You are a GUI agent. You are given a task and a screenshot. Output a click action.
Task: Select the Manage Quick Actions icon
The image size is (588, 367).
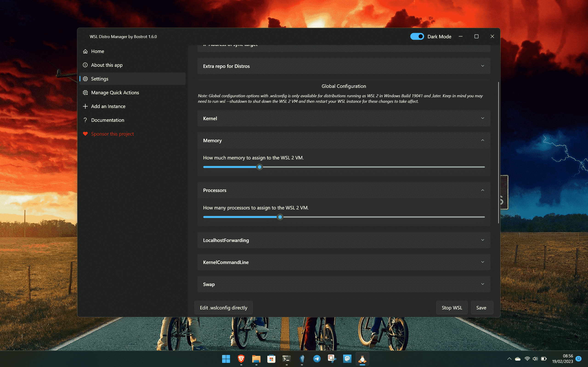point(85,92)
